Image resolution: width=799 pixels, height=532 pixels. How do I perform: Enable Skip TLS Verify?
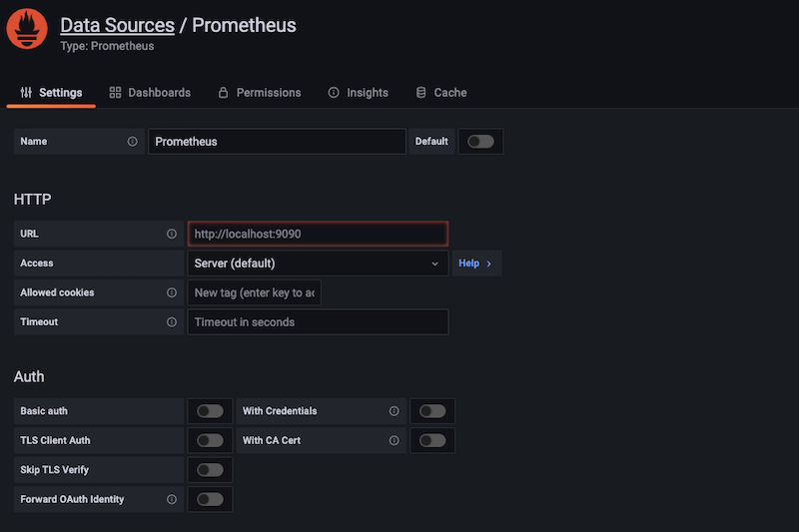click(211, 470)
